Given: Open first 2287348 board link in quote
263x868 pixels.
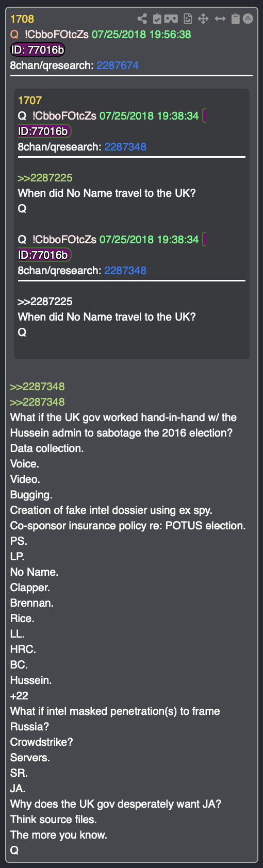Looking at the screenshot, I should pos(125,147).
